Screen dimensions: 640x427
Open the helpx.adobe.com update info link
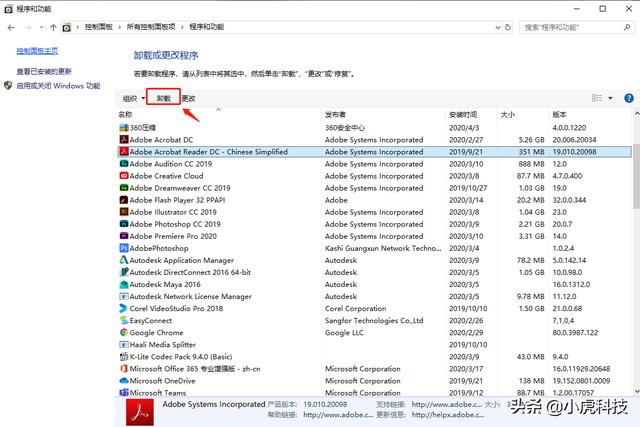click(448, 415)
